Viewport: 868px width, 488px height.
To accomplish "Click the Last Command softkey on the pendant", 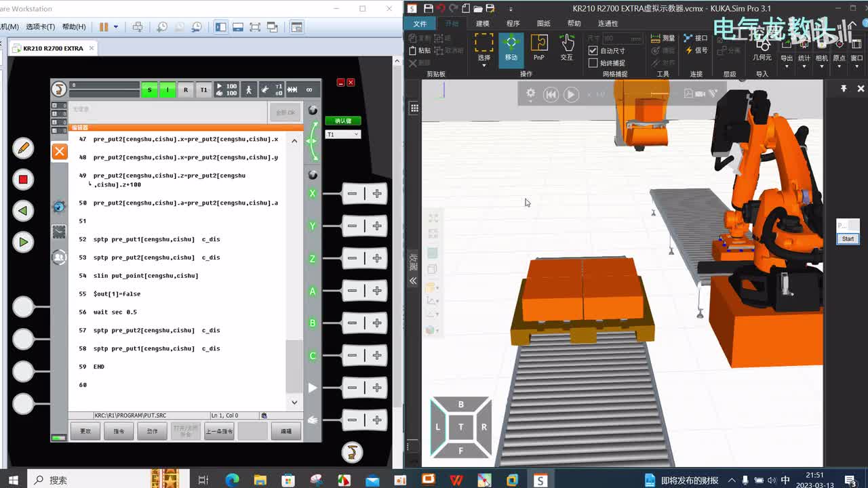I will [219, 431].
